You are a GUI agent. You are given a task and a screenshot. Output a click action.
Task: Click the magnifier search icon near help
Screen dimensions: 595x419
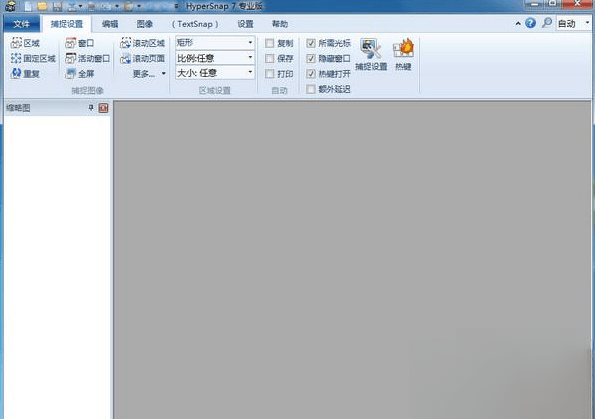(547, 23)
